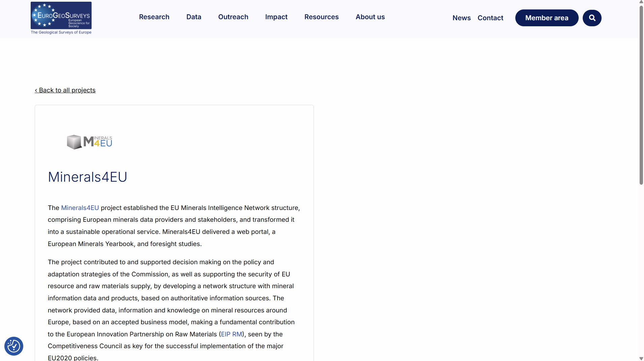Click the Member area button
This screenshot has width=644, height=361.
click(546, 18)
